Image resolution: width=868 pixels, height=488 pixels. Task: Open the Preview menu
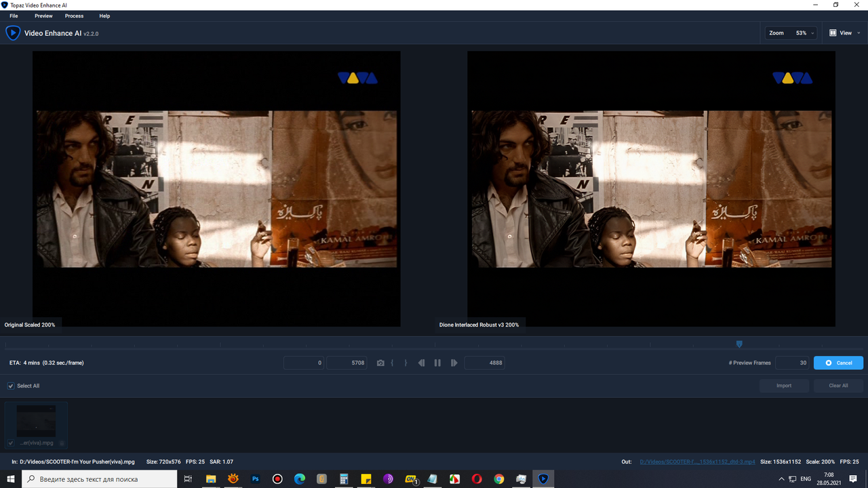[x=43, y=16]
